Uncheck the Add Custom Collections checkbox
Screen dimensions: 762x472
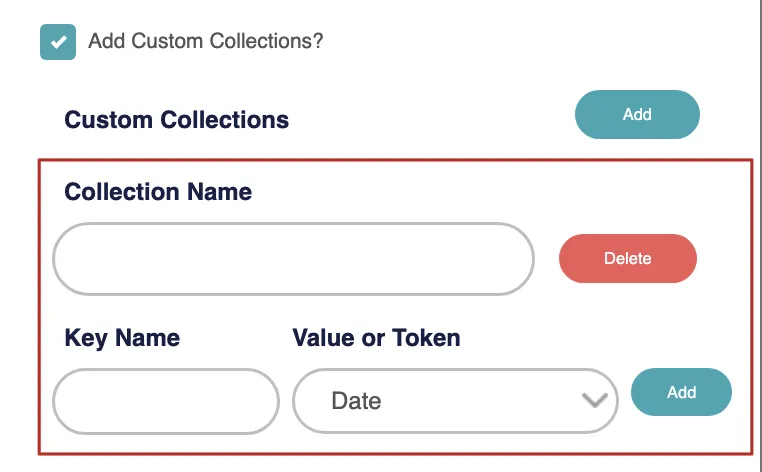pyautogui.click(x=59, y=42)
